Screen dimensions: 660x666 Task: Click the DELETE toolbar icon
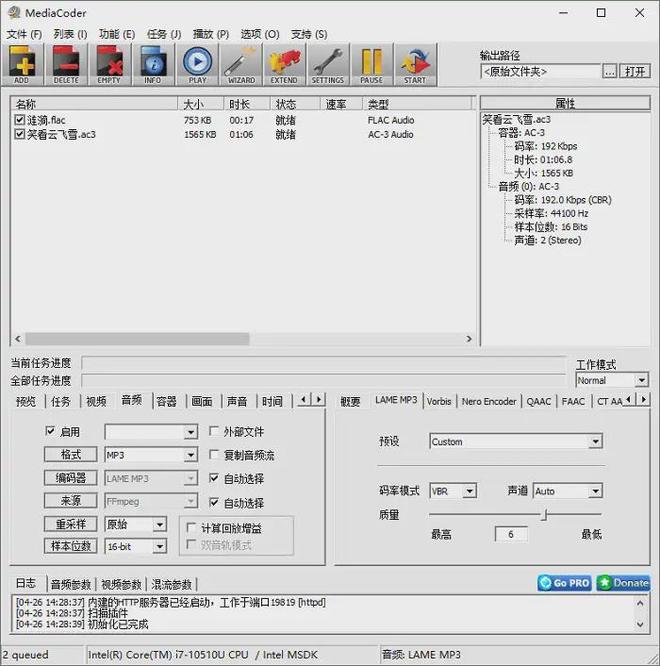pyautogui.click(x=66, y=65)
